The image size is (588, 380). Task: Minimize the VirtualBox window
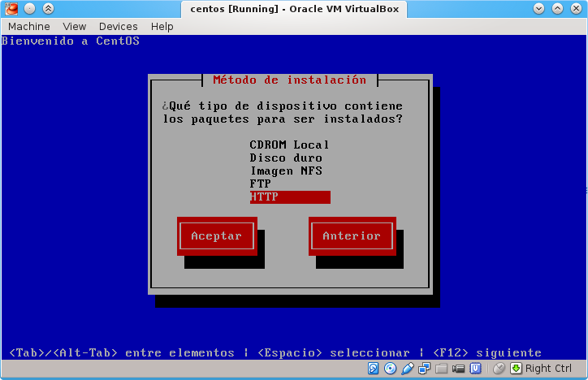539,8
